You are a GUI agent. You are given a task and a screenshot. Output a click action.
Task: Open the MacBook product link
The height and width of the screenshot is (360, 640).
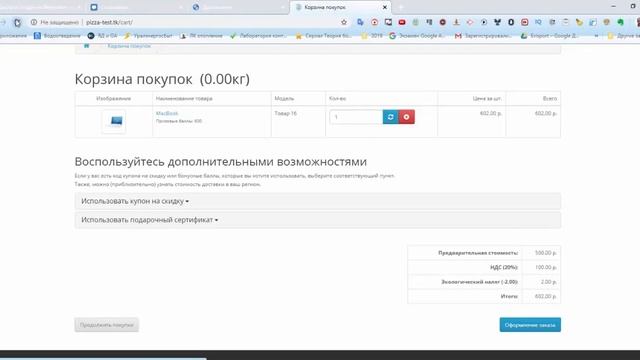click(167, 113)
